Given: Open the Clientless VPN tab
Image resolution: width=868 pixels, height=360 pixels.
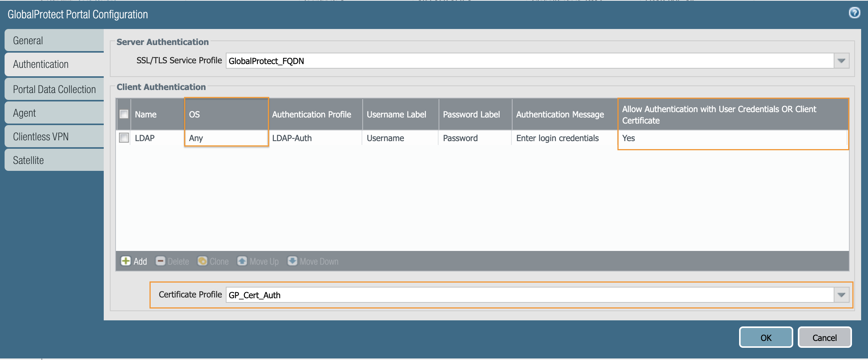Looking at the screenshot, I should click(54, 136).
